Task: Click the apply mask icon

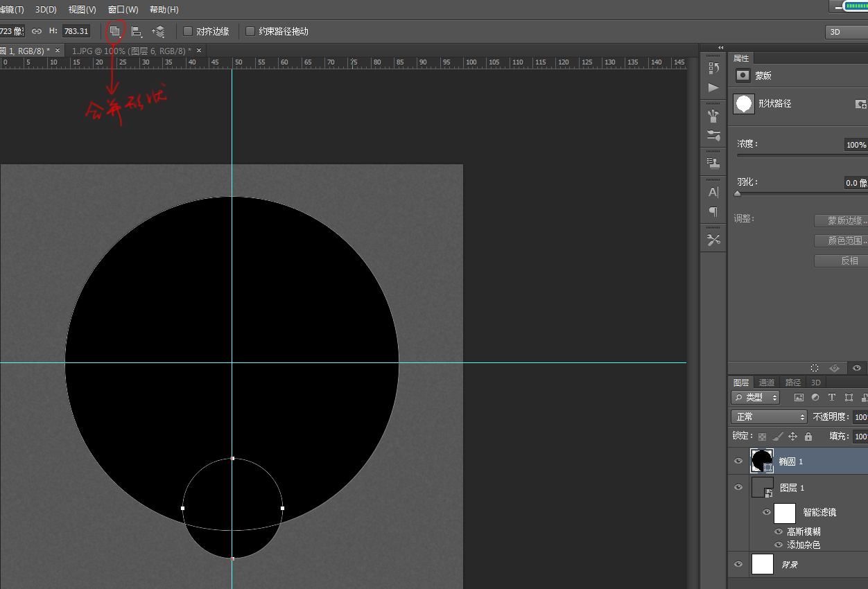Action: (835, 368)
